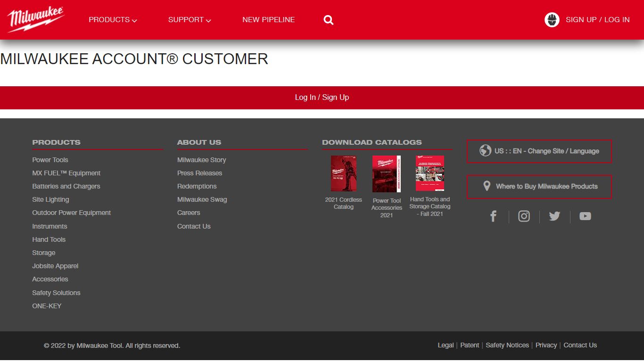Open Contact Us under About Us
Viewport: 644px width, 362px height.
(x=194, y=226)
